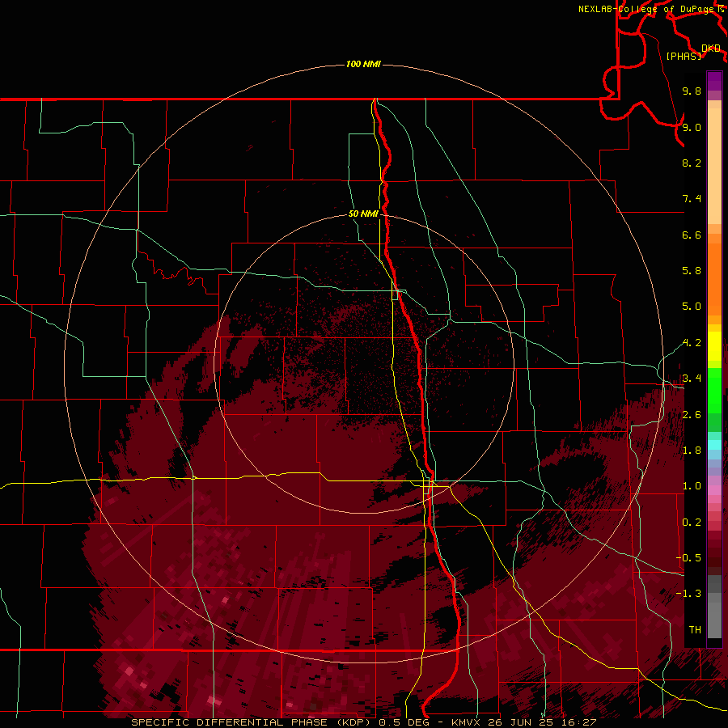Click the [PHAS] unit label
Image resolution: width=728 pixels, height=728 pixels.
[x=684, y=56]
